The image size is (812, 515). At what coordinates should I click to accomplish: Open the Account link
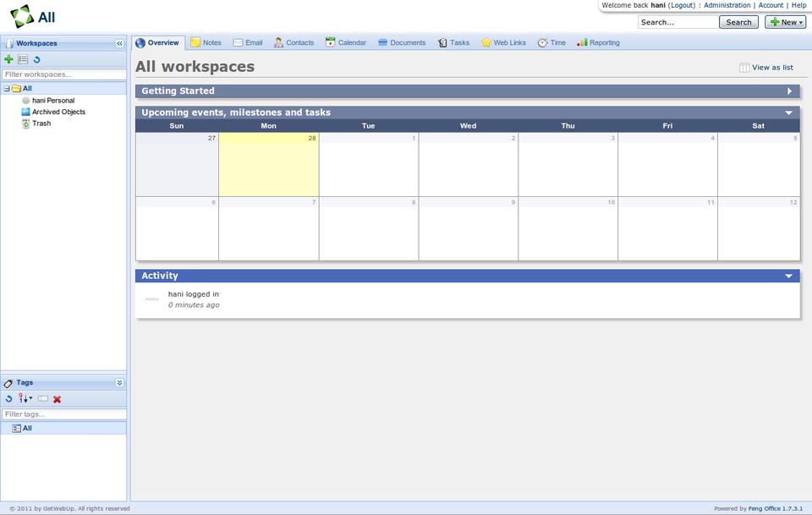(x=771, y=5)
